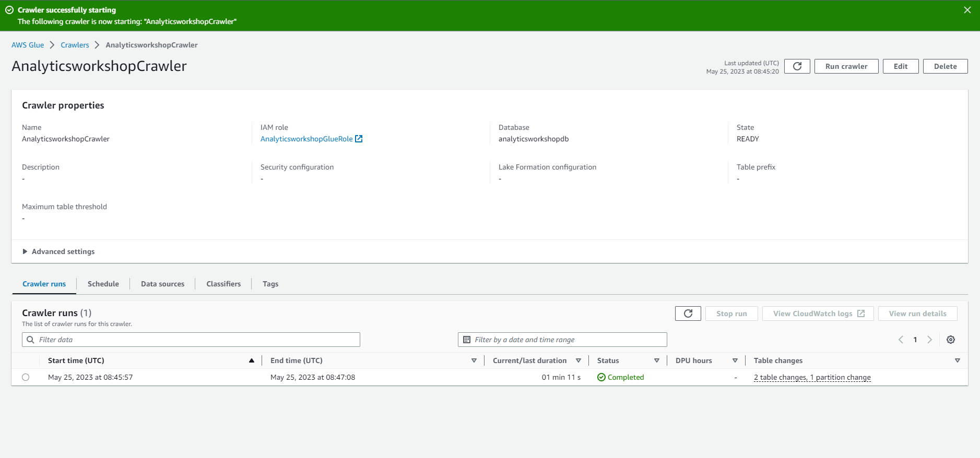This screenshot has width=980, height=458.
Task: Dismiss the green crawler starting notification
Action: point(967,10)
